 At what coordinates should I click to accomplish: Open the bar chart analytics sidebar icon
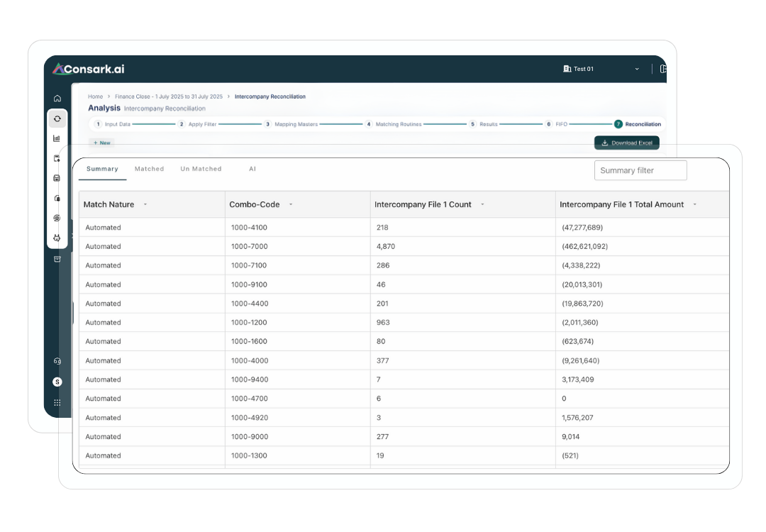point(57,138)
